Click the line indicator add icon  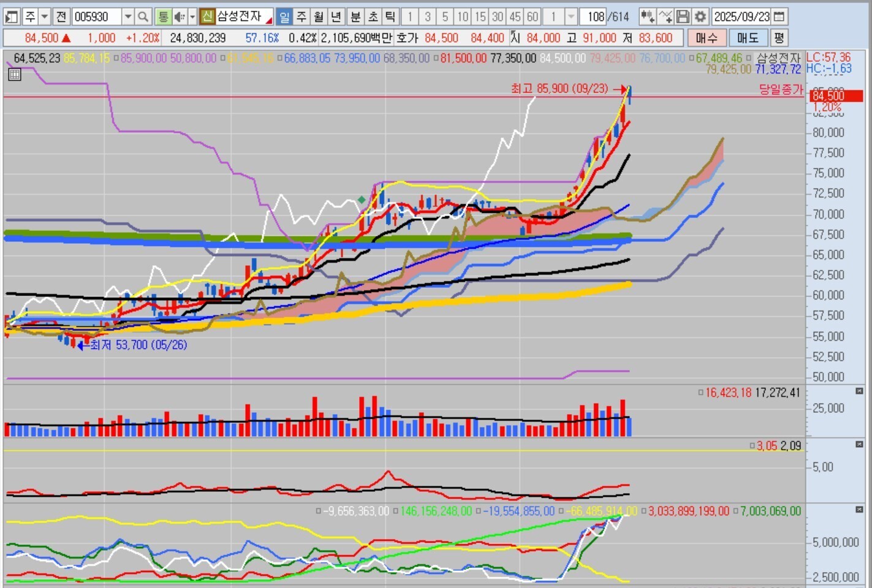665,17
